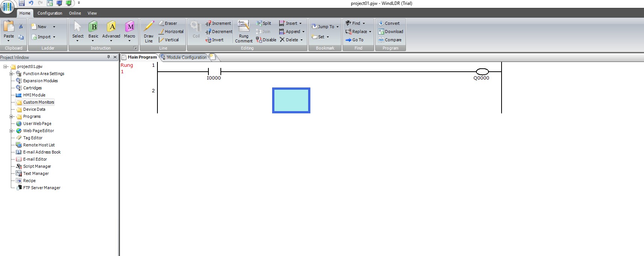Viewport: 644px width, 256px height.
Task: Open Script Manager in project tree
Action: pyautogui.click(x=37, y=166)
